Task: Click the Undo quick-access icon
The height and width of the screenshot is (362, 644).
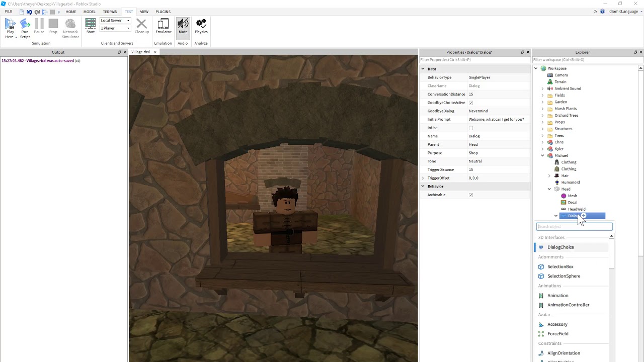Action: (29, 12)
